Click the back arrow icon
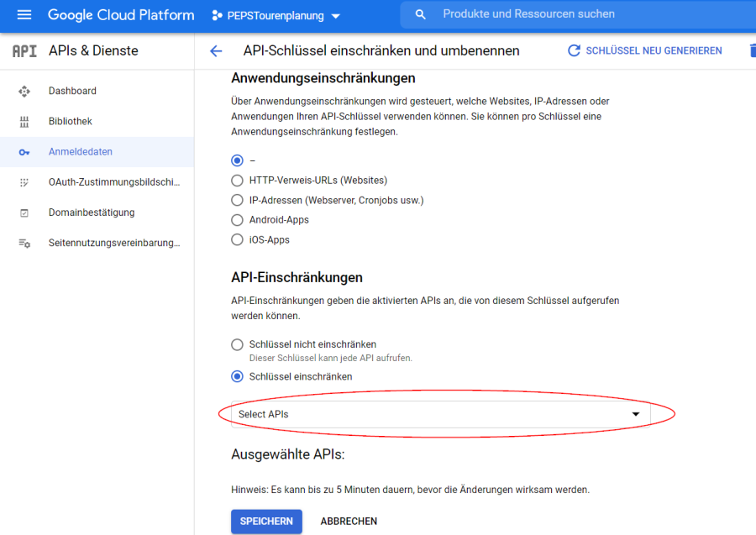 [x=216, y=51]
